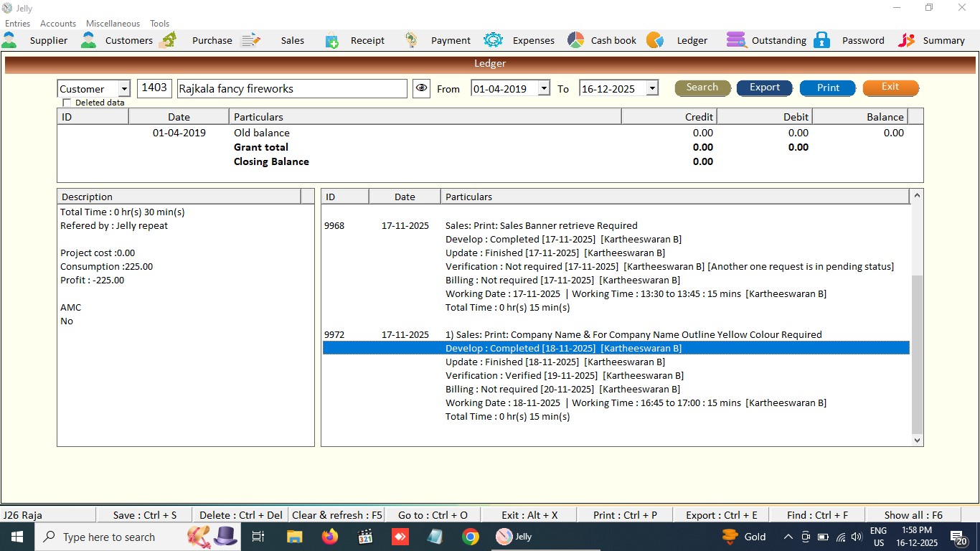Click Find : Ctrl + F in the status bar
980x551 pixels.
point(817,515)
